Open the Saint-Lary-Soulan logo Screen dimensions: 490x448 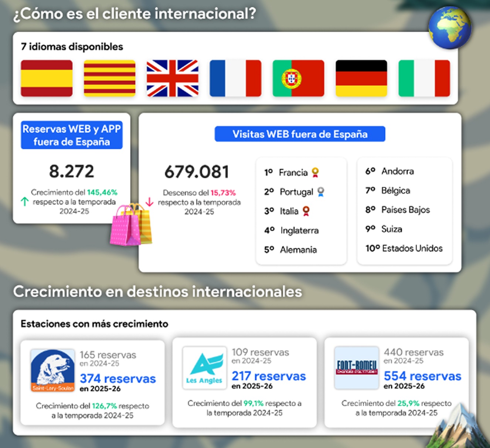[53, 370]
